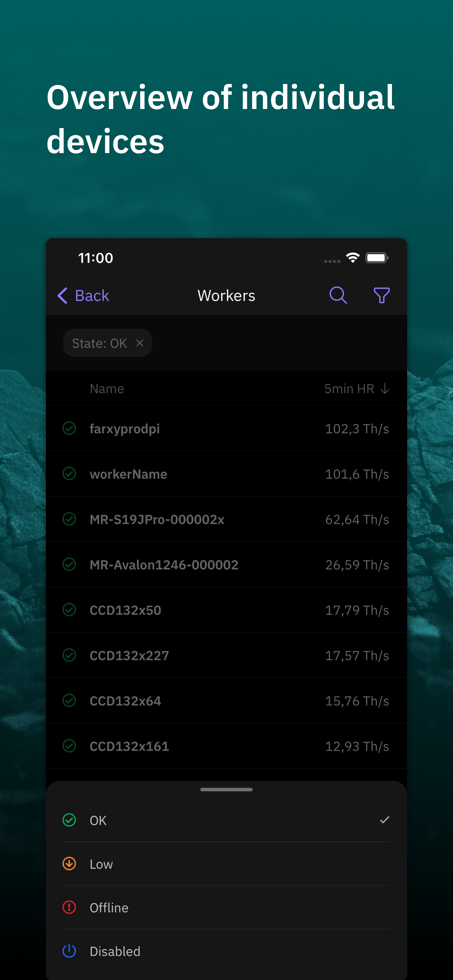Select the 26,59 Th/s hashrate value
The width and height of the screenshot is (453, 980).
click(357, 564)
